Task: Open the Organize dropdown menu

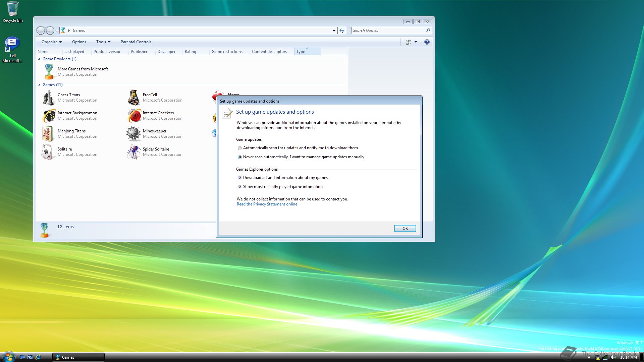Action: point(52,42)
